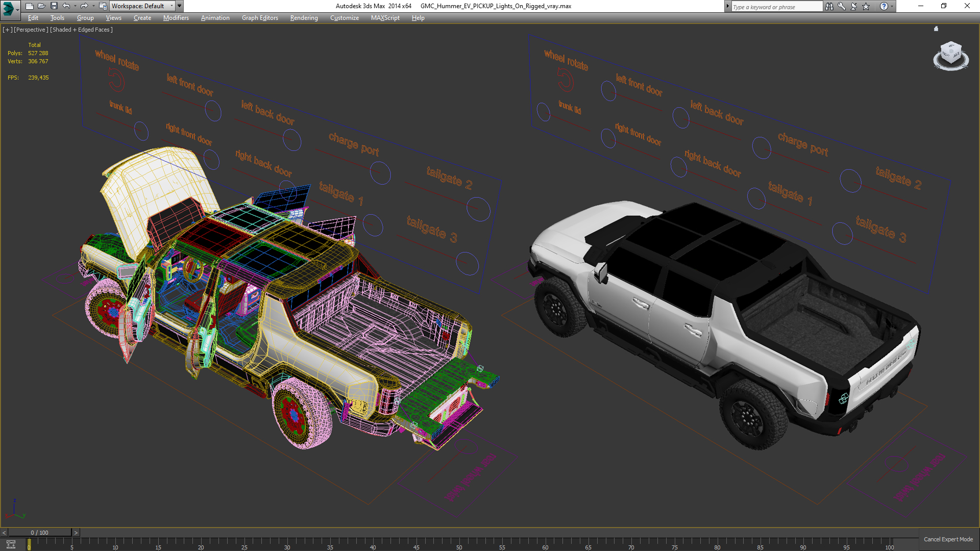The height and width of the screenshot is (551, 980).
Task: Click the FPS value 239,435
Action: 38,78
